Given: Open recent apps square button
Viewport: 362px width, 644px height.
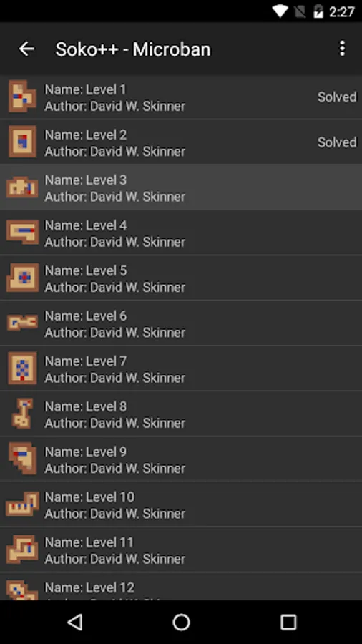Looking at the screenshot, I should point(288,623).
